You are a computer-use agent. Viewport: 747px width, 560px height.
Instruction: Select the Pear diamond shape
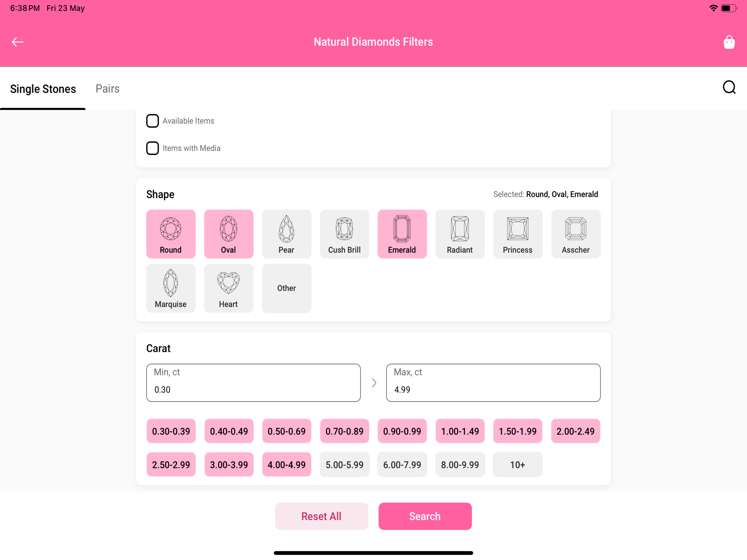(x=286, y=234)
